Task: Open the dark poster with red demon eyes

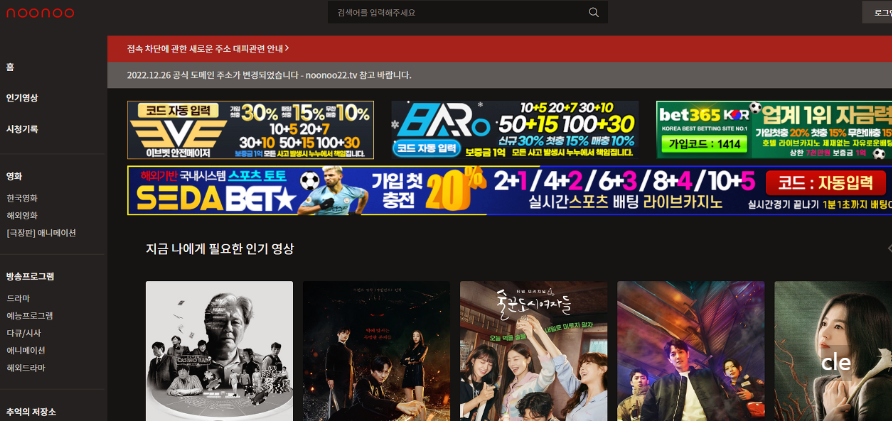Action: (377, 351)
